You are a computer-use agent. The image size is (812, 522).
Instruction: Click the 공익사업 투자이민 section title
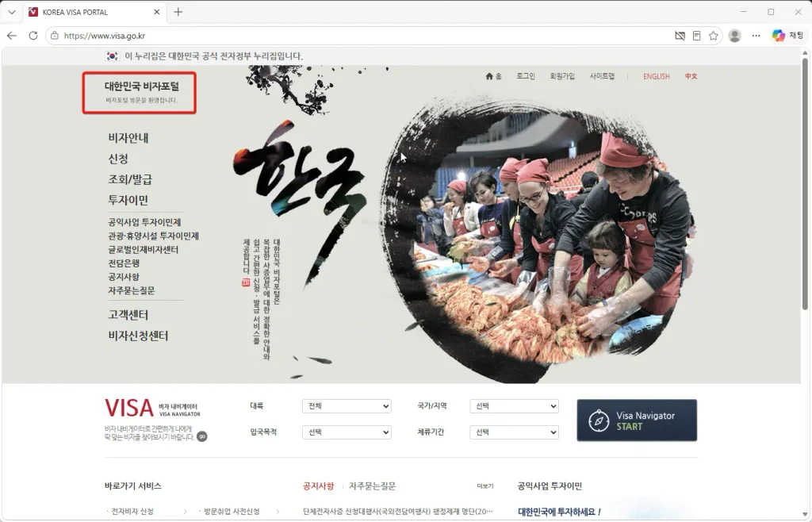550,486
